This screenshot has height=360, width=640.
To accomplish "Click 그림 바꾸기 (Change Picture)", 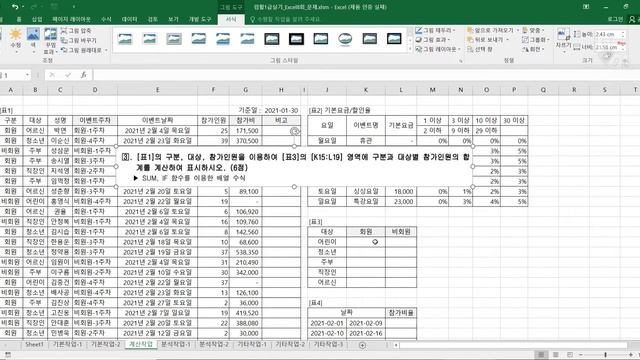I will [x=79, y=40].
